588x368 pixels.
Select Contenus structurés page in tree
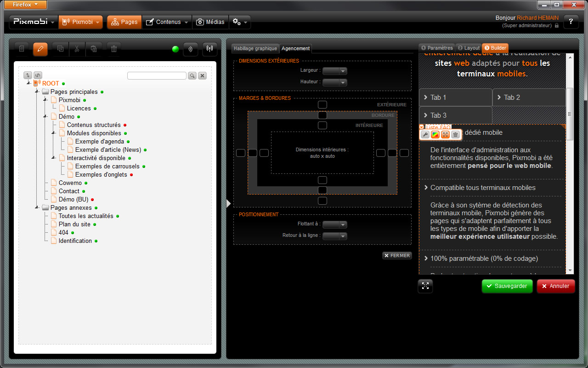click(x=94, y=125)
